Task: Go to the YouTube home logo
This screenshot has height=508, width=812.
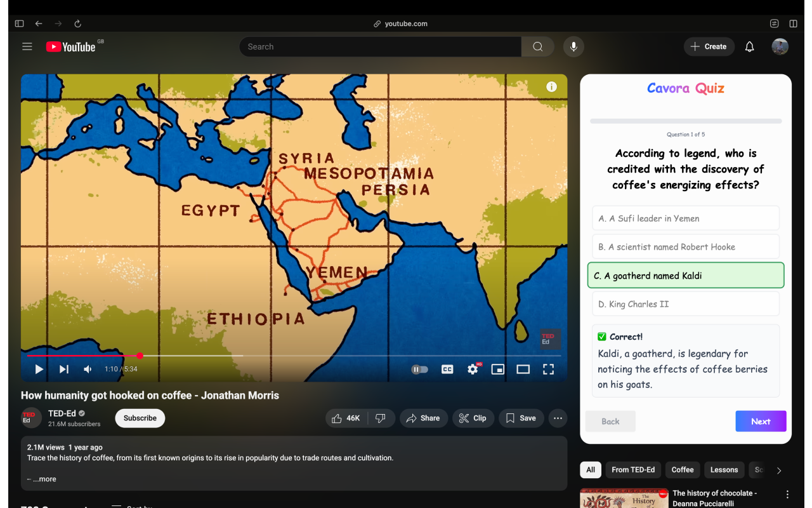Action: 71,46
